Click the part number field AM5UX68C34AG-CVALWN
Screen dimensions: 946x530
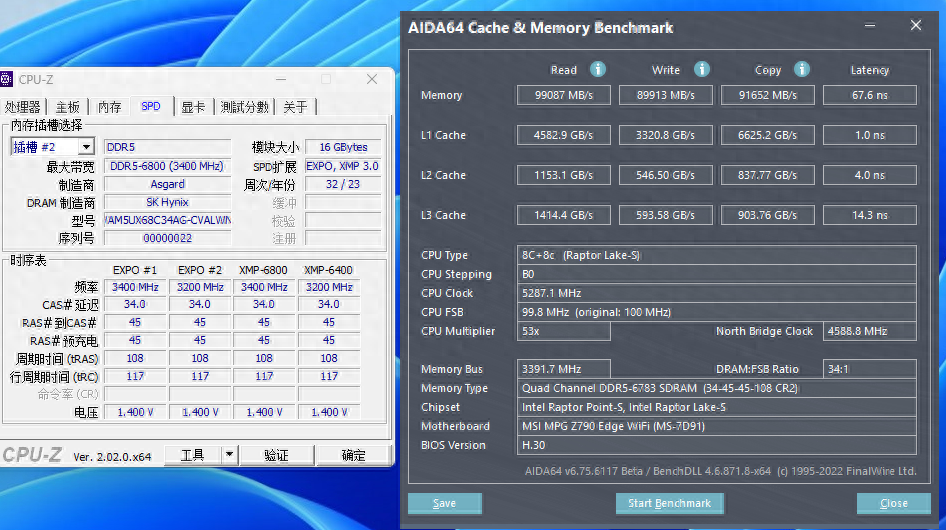pyautogui.click(x=168, y=220)
